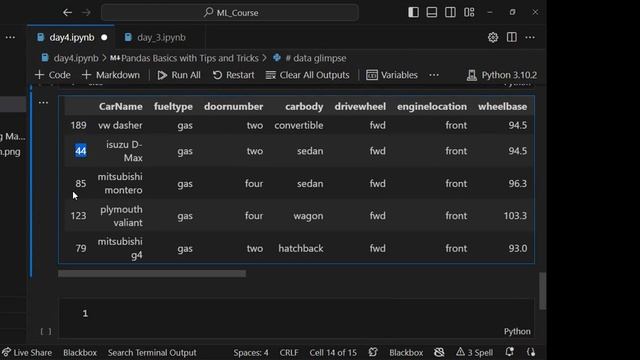Start Live Share session
Screen dimensions: 640x360
click(27, 352)
